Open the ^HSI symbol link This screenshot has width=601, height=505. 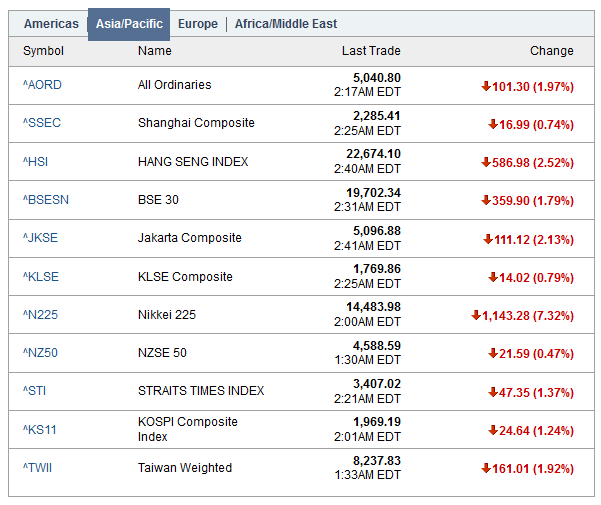click(36, 162)
